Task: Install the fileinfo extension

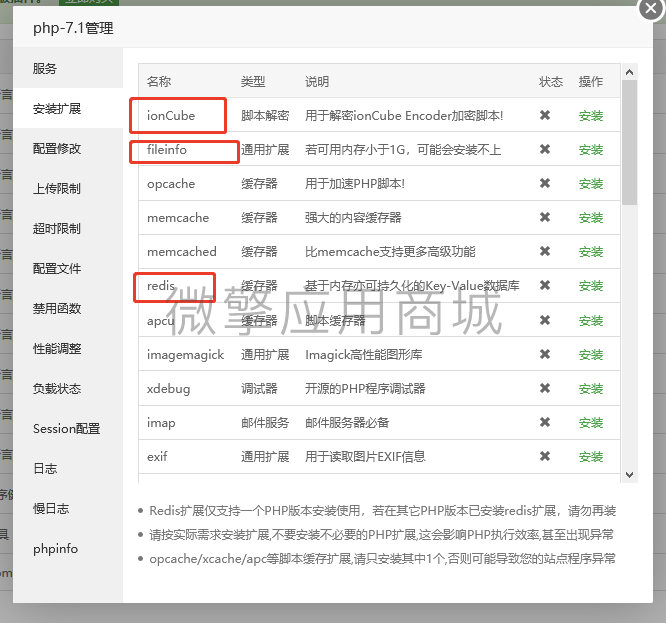Action: pos(591,149)
